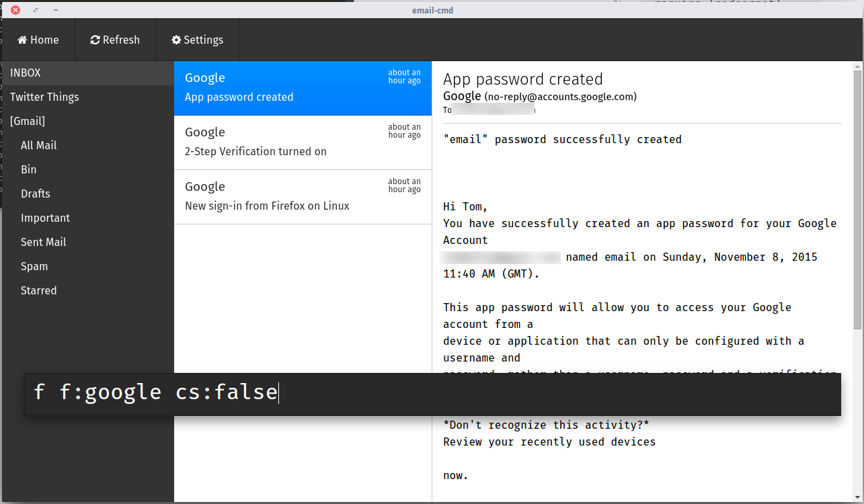Open the Spam folder
The height and width of the screenshot is (504, 864).
[87, 266]
